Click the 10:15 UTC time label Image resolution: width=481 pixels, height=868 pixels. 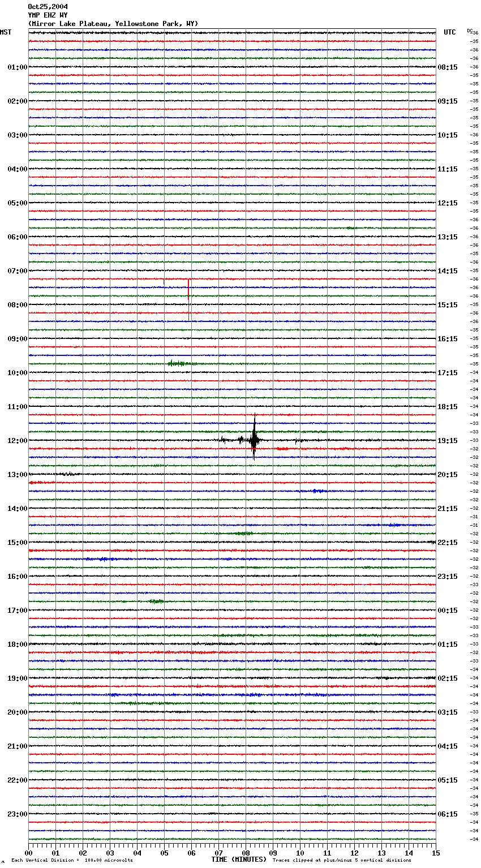coord(448,135)
